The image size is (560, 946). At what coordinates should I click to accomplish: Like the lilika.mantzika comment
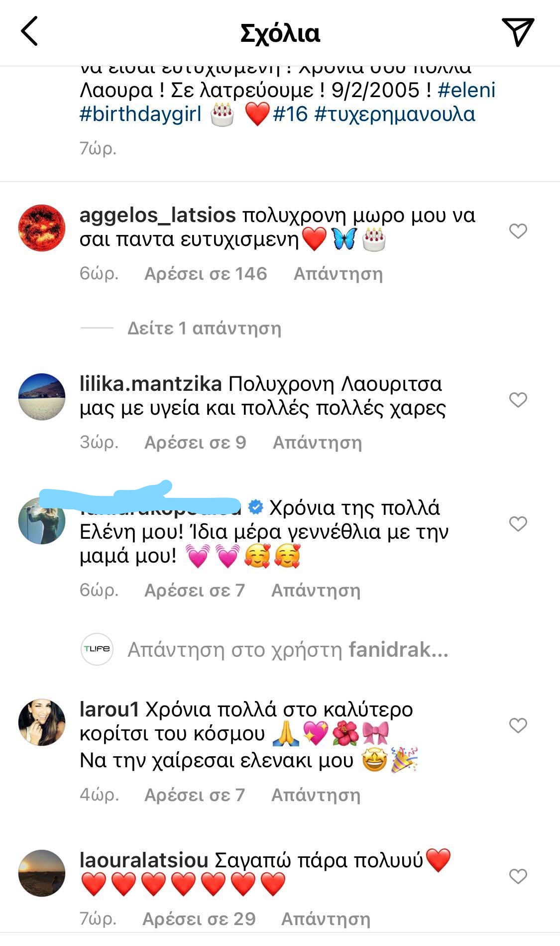(x=518, y=400)
